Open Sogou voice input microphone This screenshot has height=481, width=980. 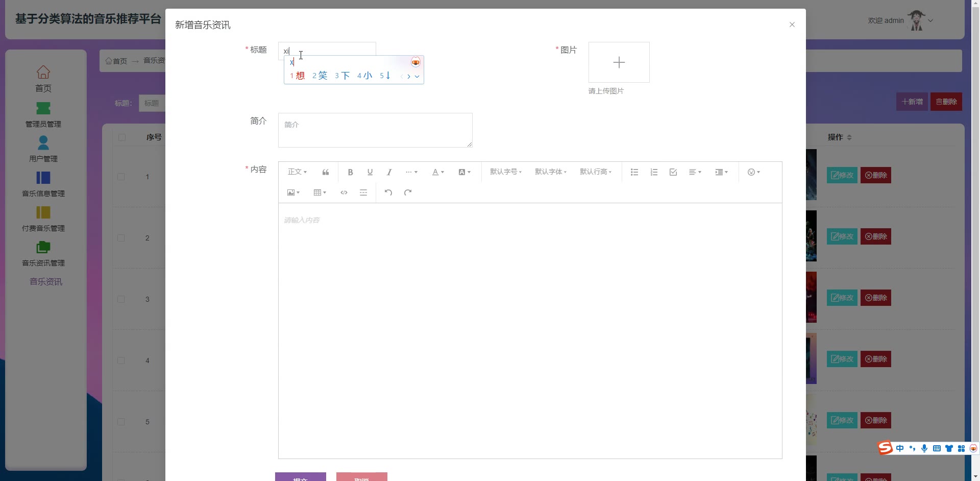point(924,448)
